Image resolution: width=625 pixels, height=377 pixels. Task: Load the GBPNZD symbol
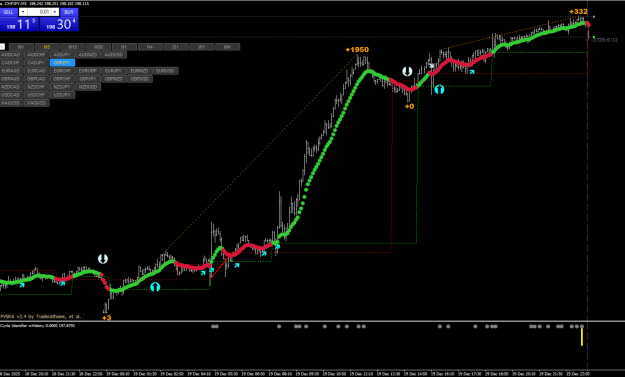tap(114, 79)
